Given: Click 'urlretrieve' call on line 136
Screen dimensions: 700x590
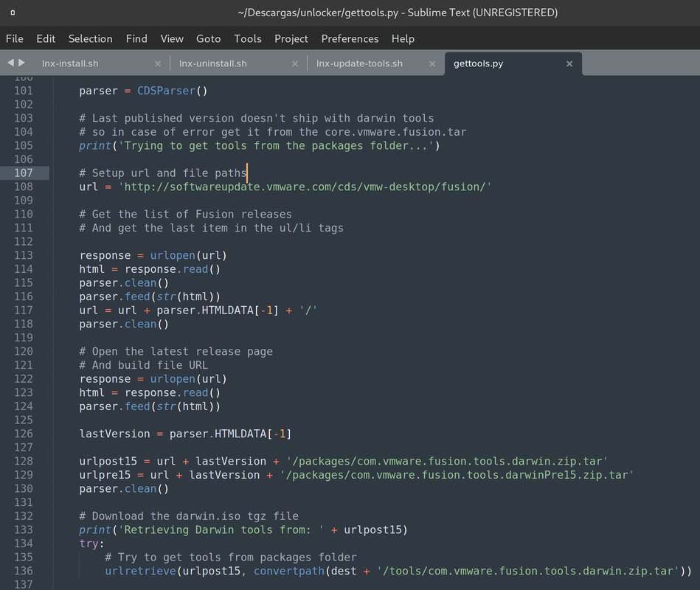Looking at the screenshot, I should point(141,572).
